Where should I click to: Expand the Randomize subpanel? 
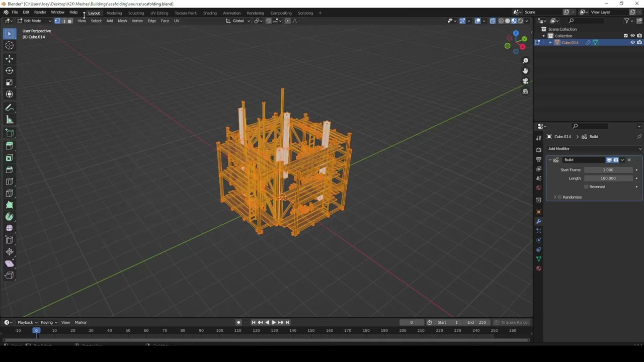(x=555, y=197)
